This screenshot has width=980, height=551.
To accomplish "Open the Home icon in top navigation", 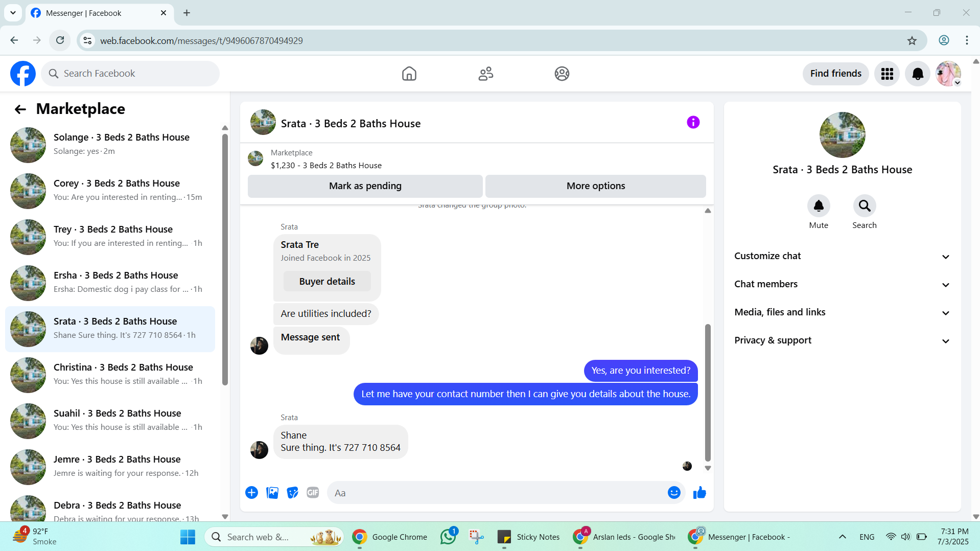I will click(409, 74).
